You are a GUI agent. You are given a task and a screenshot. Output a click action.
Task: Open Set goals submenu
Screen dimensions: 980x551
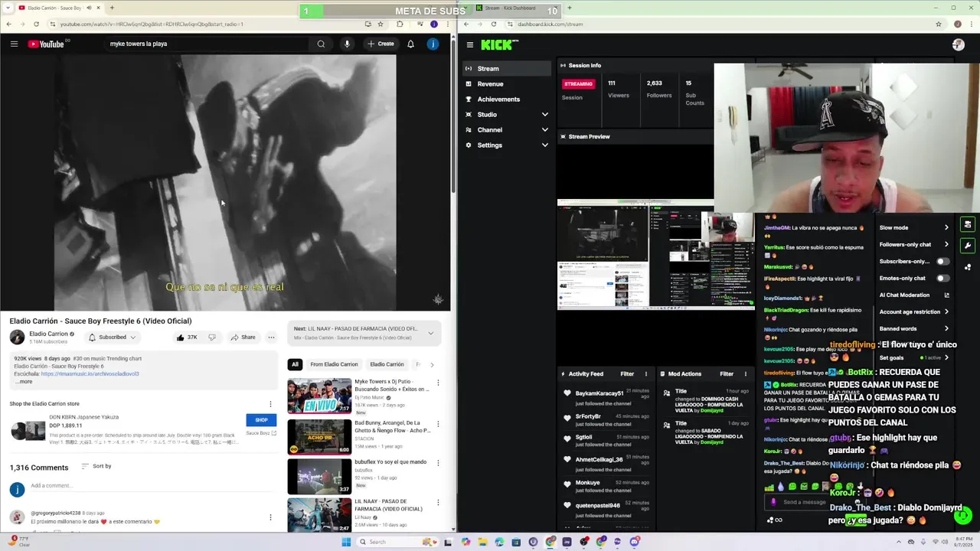pos(913,357)
